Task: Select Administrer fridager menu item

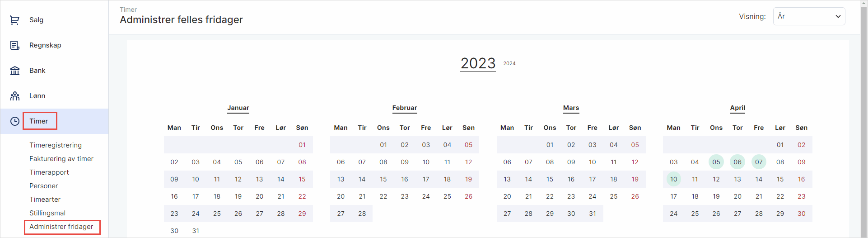Action: [x=61, y=227]
